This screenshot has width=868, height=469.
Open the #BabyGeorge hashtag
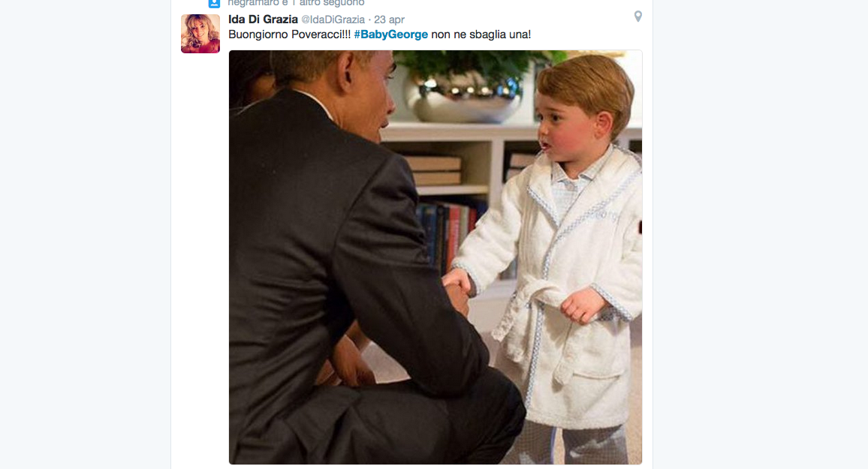click(390, 35)
